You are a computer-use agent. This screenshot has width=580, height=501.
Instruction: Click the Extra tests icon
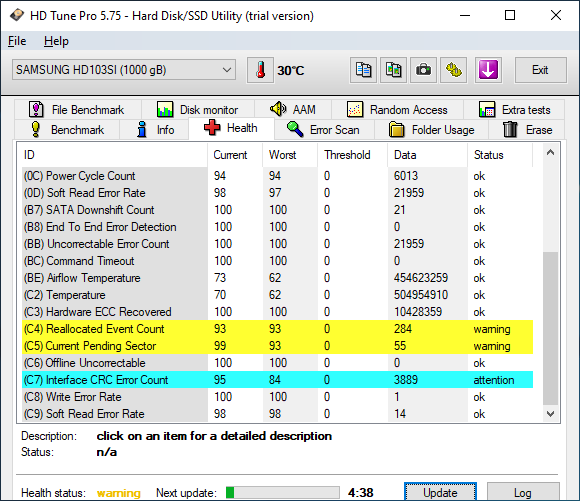(x=487, y=110)
